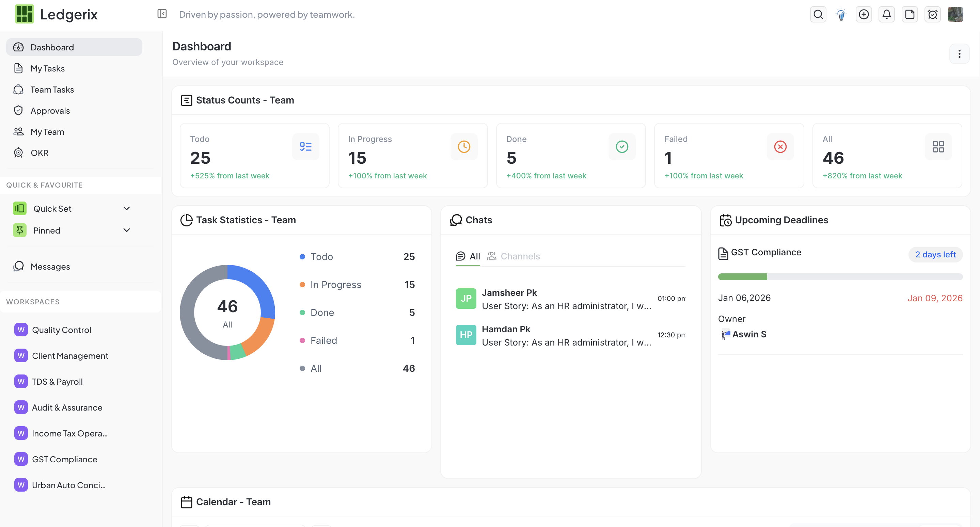
Task: Click the GST Compliance deadline progress bar
Action: [840, 277]
